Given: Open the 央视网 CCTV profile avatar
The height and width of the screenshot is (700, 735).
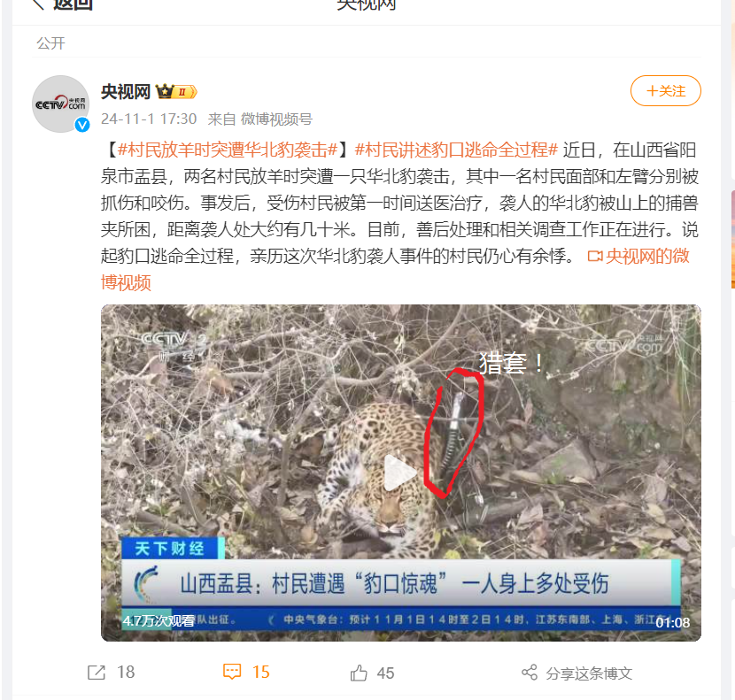Looking at the screenshot, I should click(60, 104).
